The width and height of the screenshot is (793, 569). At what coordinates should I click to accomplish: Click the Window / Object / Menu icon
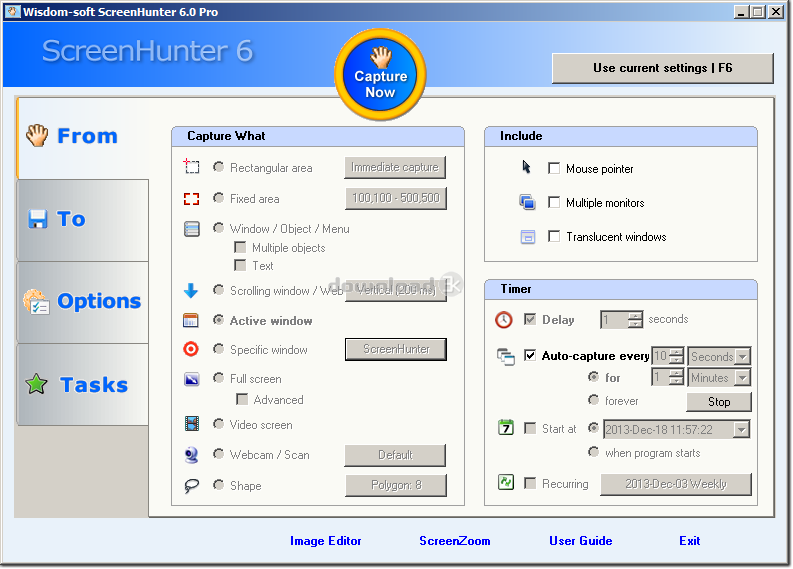click(192, 229)
